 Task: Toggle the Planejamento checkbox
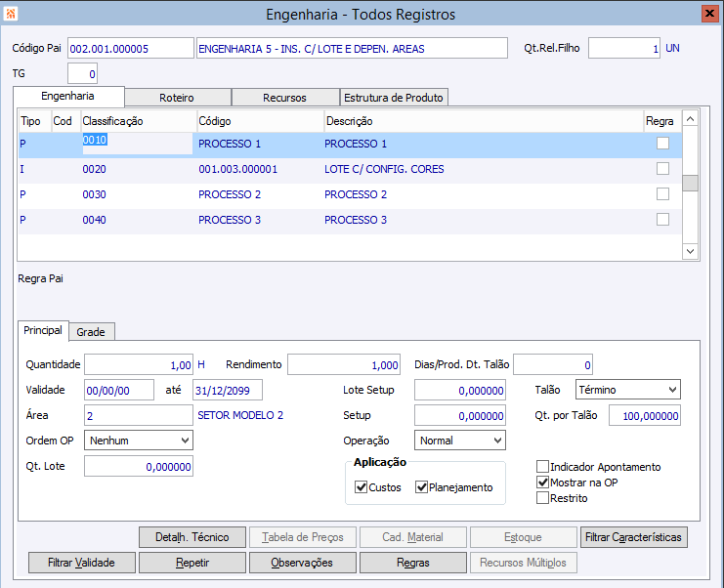click(x=422, y=487)
